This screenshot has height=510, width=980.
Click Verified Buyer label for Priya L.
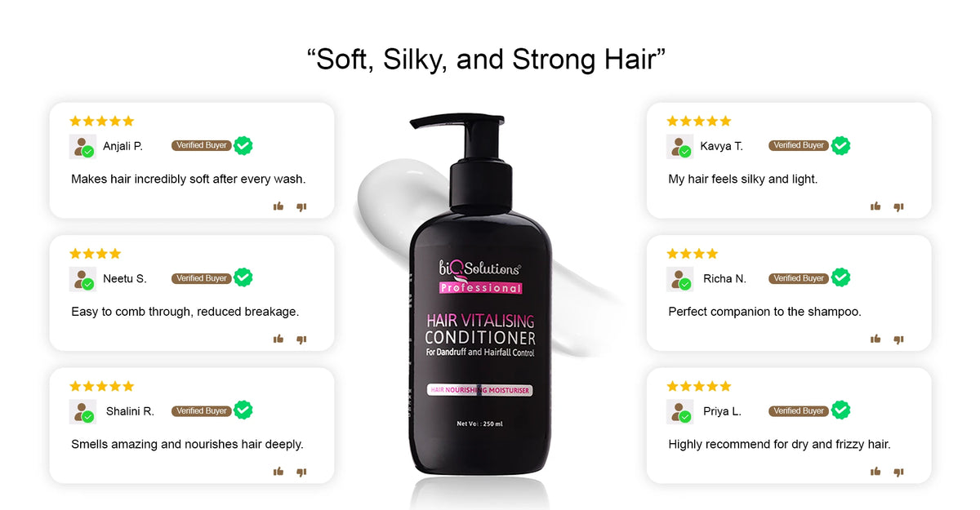pos(798,411)
